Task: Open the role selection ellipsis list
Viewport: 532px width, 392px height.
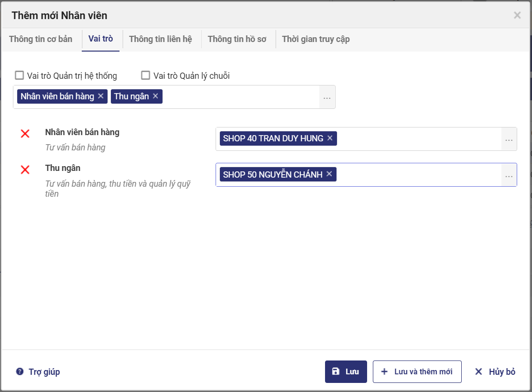Action: 327,97
